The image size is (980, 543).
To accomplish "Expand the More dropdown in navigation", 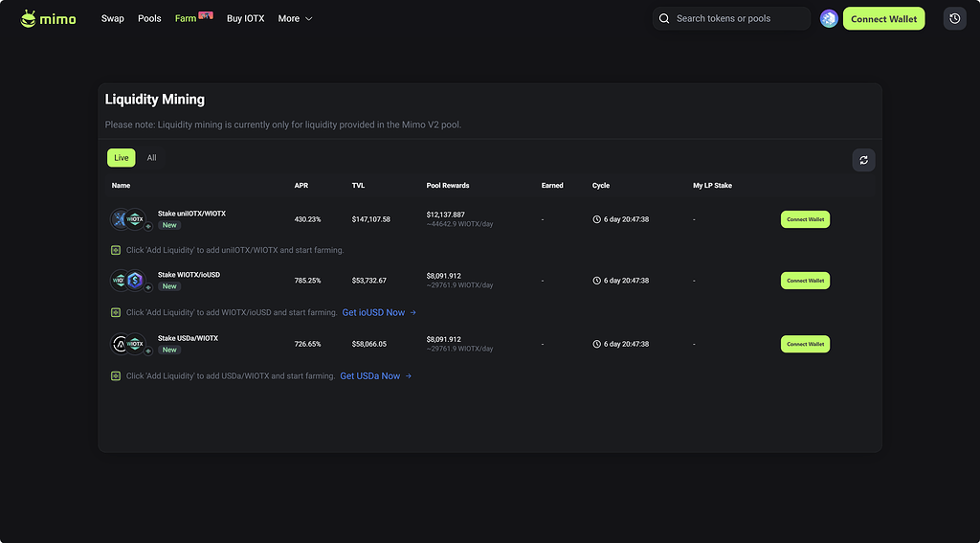I will 295,18.
